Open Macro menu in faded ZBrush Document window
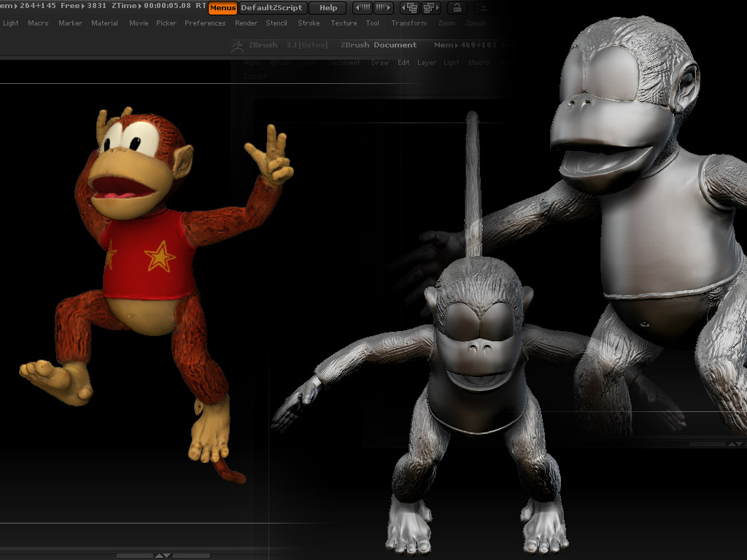This screenshot has width=747, height=560. coord(479,63)
